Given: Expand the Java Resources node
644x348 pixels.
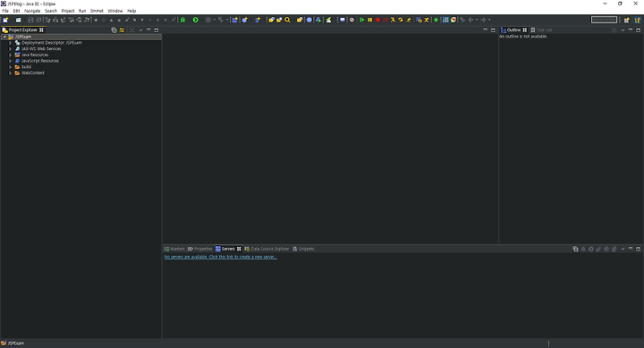Looking at the screenshot, I should coord(10,55).
